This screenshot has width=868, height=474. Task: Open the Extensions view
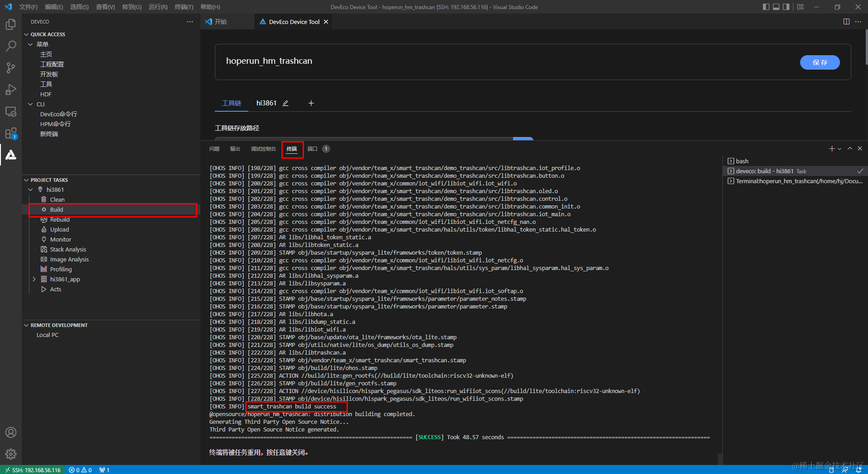(x=11, y=133)
